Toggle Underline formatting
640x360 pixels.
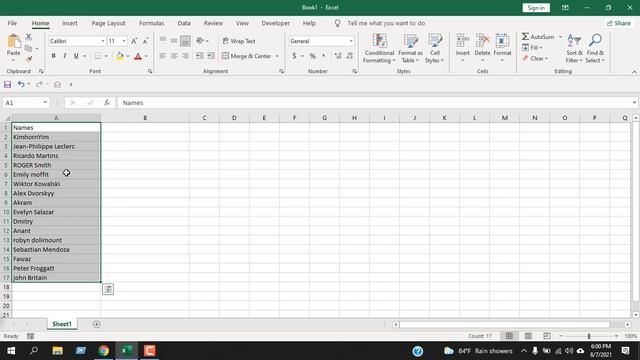coord(76,56)
